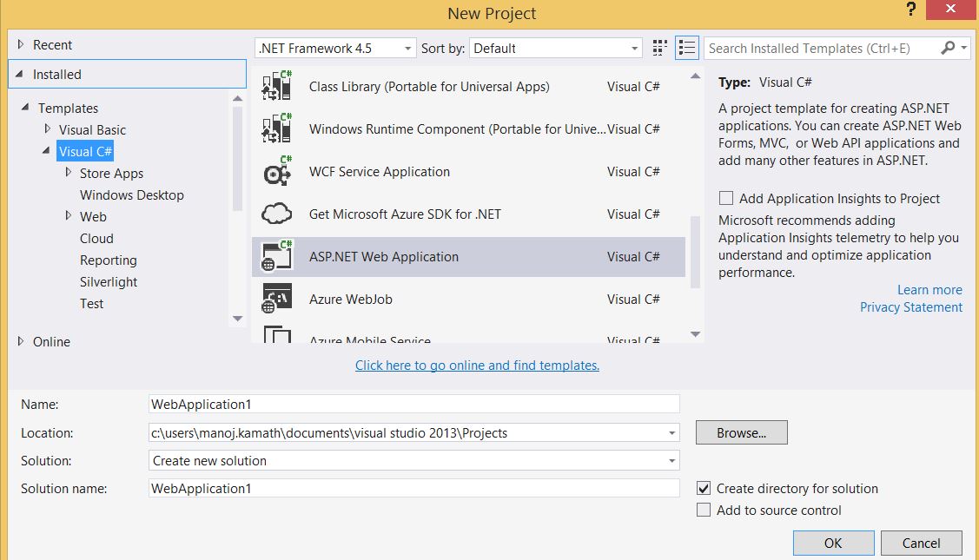Open the Learn more link
The height and width of the screenshot is (560, 979).
point(929,289)
